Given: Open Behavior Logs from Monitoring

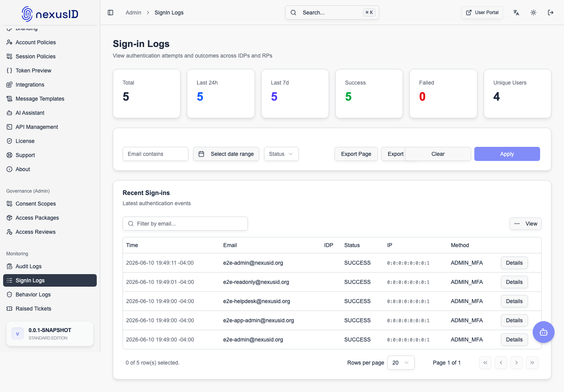Looking at the screenshot, I should pyautogui.click(x=50, y=294).
